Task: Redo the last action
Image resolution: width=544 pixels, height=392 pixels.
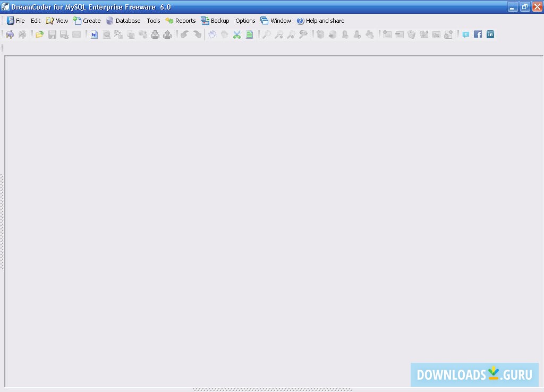Action: (197, 34)
